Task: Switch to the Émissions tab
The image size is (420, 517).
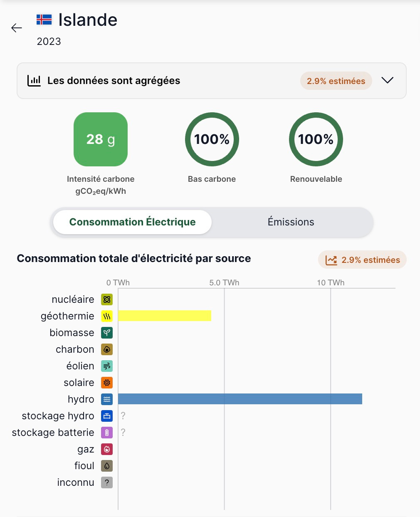Action: (x=291, y=222)
